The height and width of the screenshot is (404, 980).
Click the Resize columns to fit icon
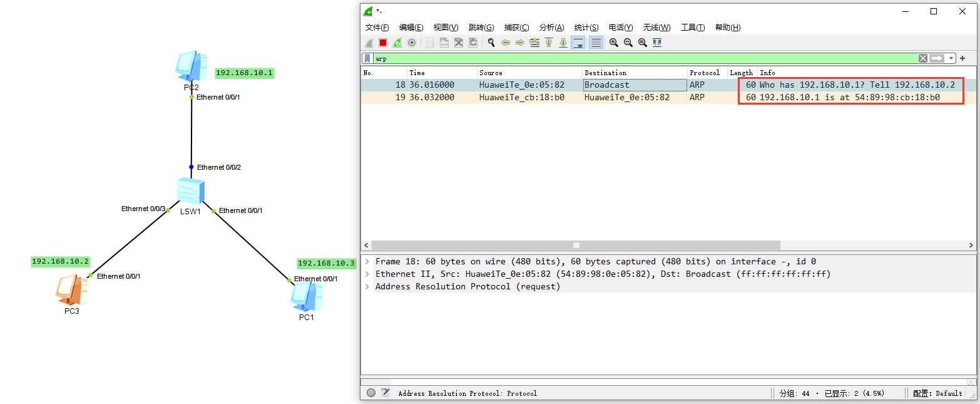657,43
